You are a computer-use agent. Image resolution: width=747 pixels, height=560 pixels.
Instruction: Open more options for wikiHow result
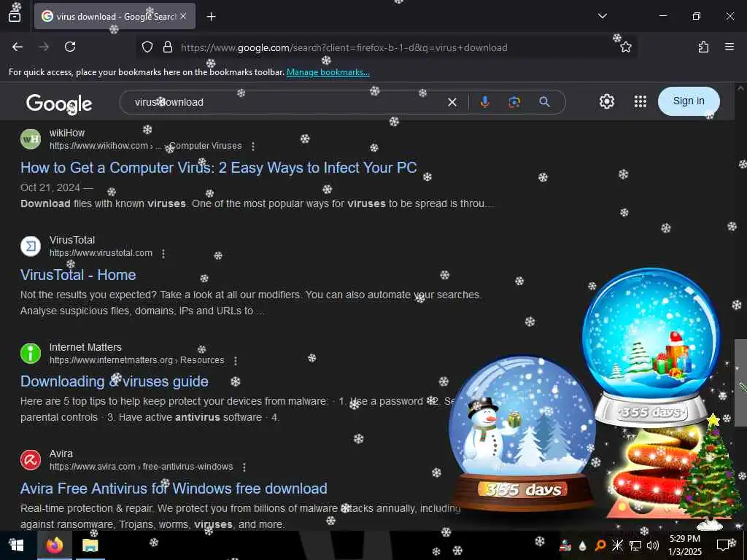pos(253,146)
